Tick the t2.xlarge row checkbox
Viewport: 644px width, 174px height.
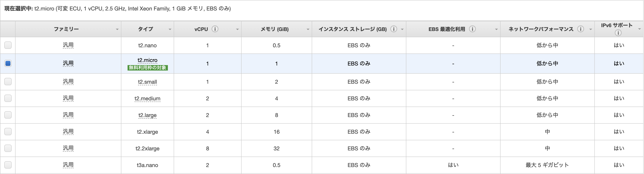(8, 132)
